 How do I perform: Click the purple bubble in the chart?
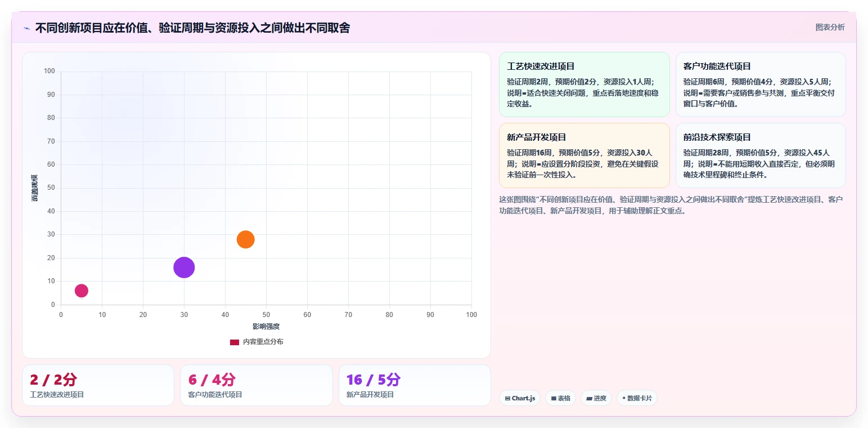184,267
